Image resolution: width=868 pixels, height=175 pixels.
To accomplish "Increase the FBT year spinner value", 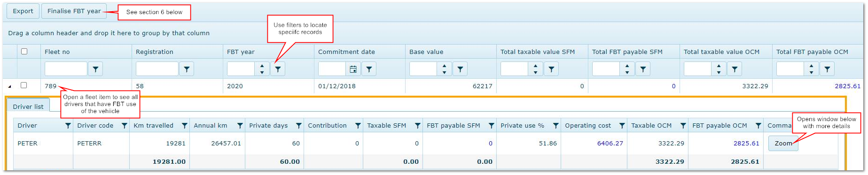I will pos(262,66).
